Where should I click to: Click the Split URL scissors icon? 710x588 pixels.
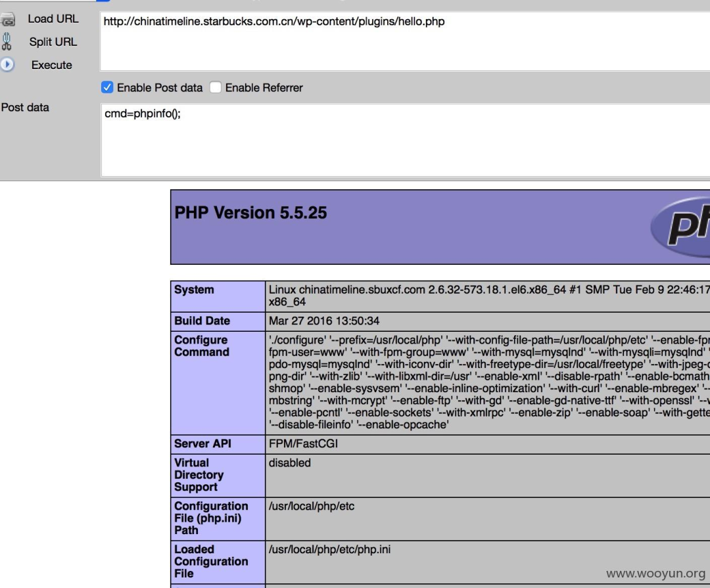tap(7, 41)
